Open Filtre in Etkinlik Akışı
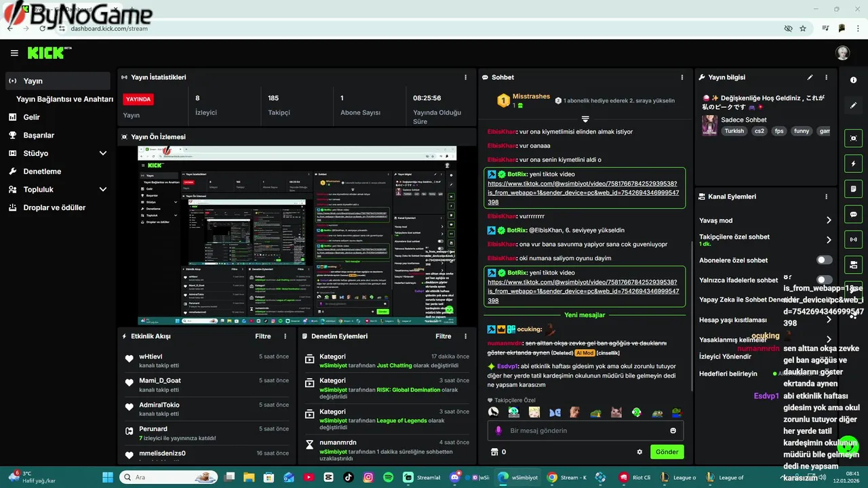 coord(263,336)
